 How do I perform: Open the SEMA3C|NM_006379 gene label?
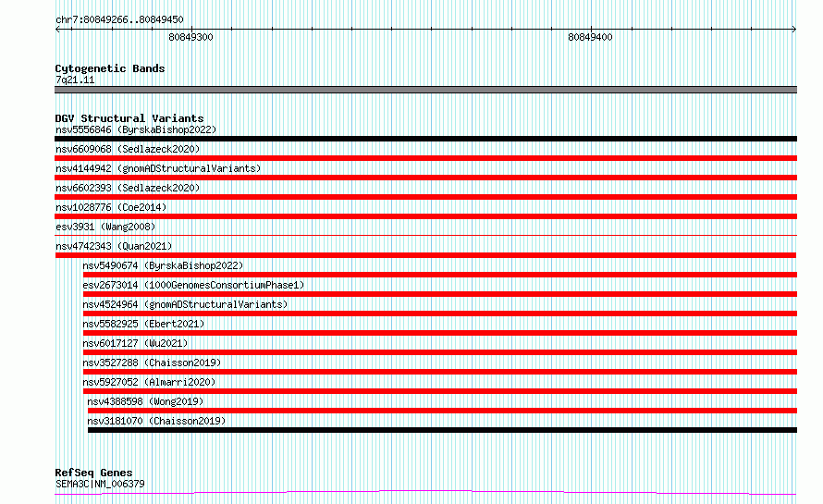[100, 484]
